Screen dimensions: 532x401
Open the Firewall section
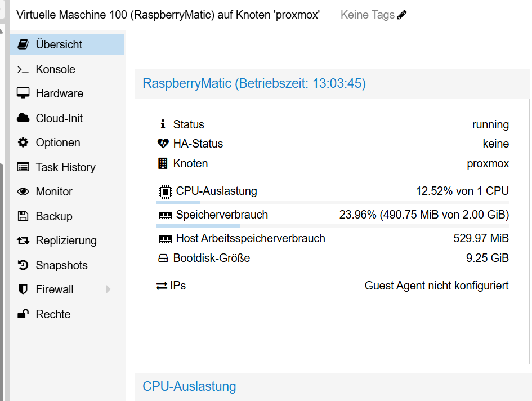point(67,289)
